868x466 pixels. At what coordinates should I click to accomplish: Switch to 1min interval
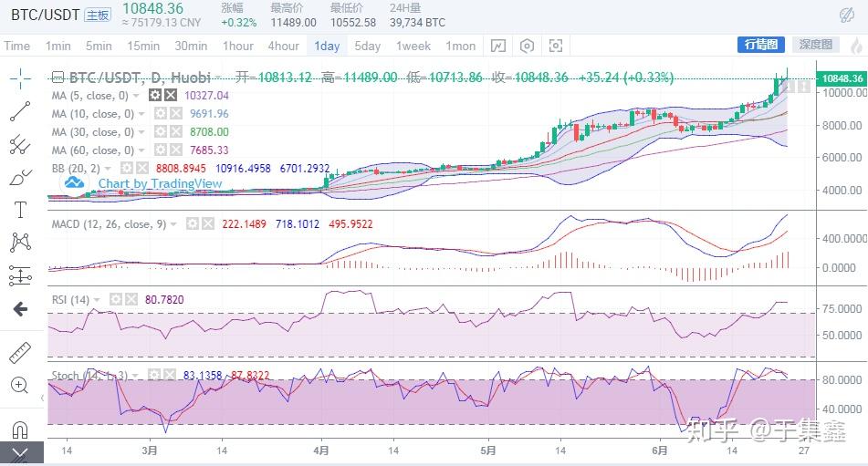(58, 46)
